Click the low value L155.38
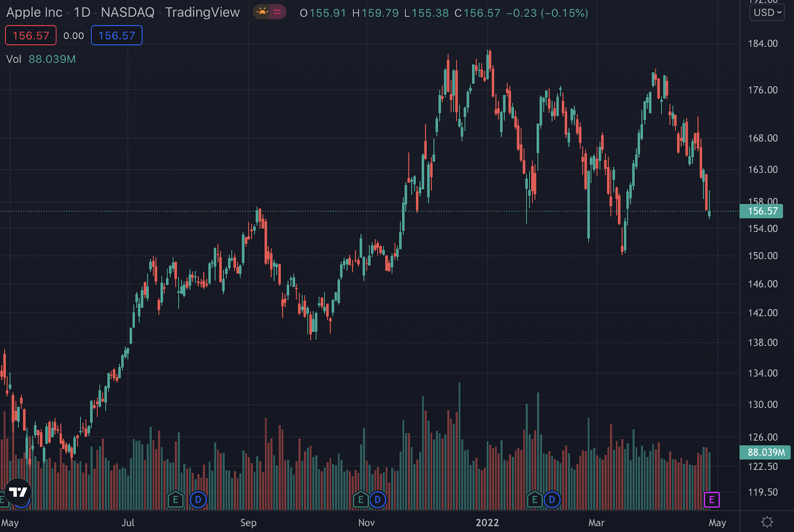This screenshot has height=532, width=794. click(x=426, y=13)
